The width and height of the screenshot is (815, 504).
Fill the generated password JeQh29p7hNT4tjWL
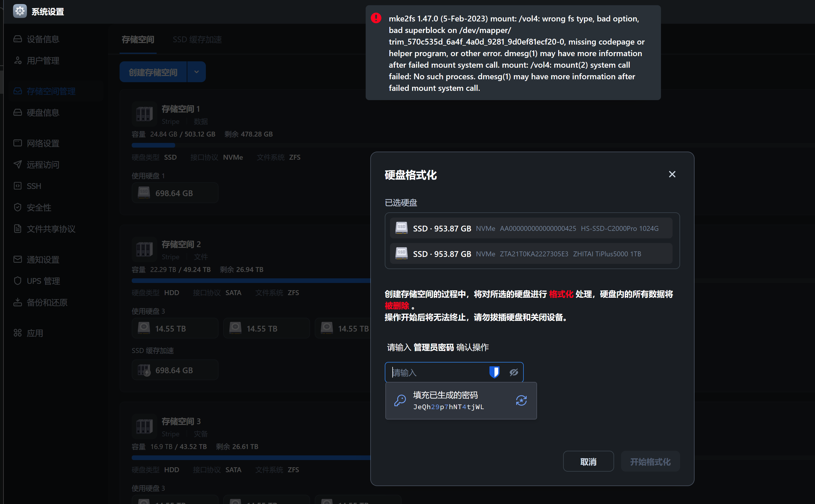[448, 400]
